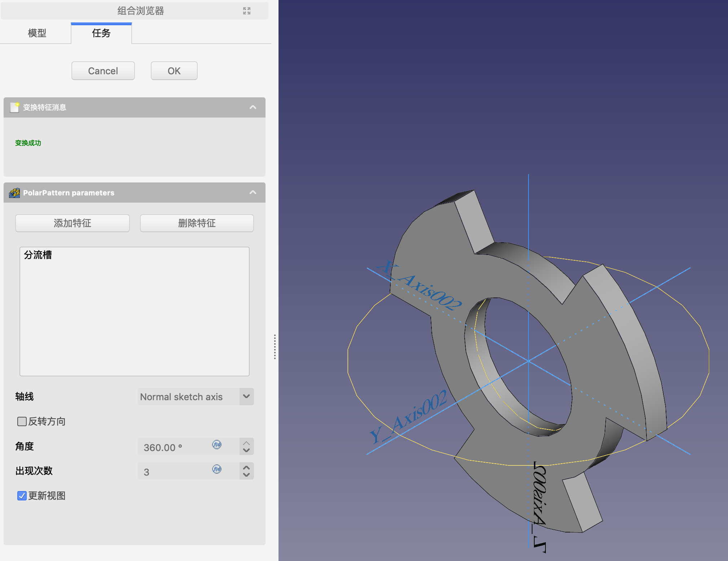Collapse the transform feature message section
Image resolution: width=728 pixels, height=561 pixels.
click(x=253, y=107)
